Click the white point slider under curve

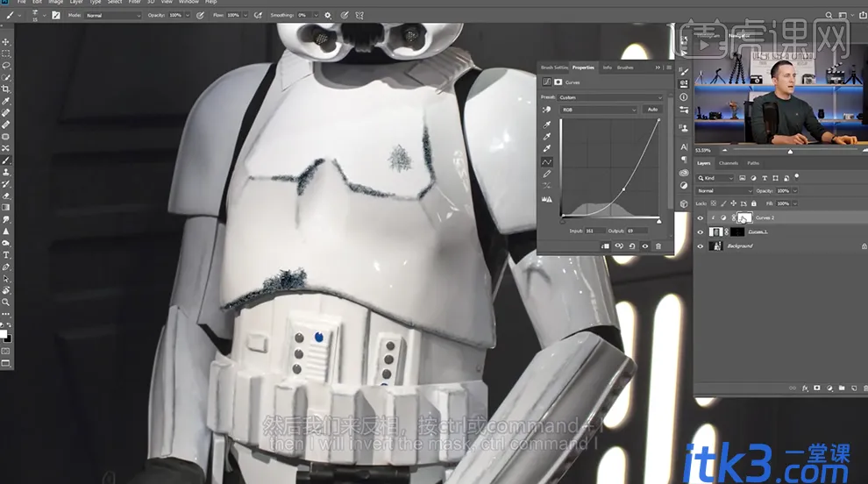click(658, 221)
